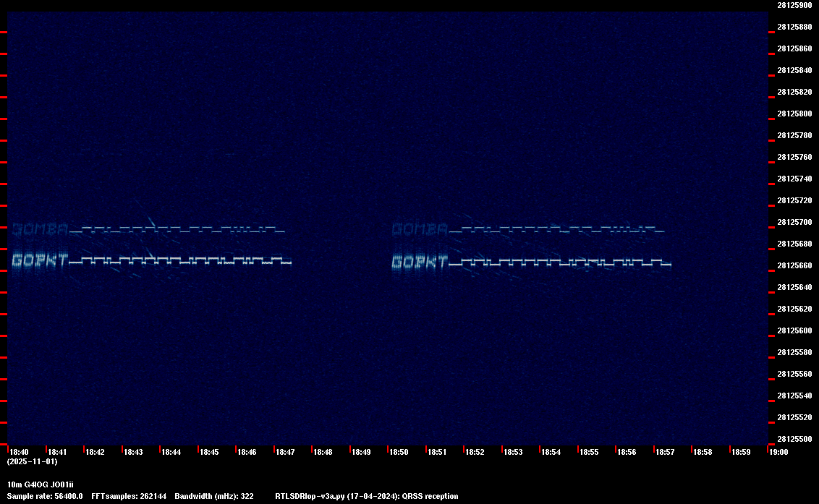Click the G0PKT callsign in the 18:40 transmission
The height and width of the screenshot is (504, 819).
click(41, 260)
